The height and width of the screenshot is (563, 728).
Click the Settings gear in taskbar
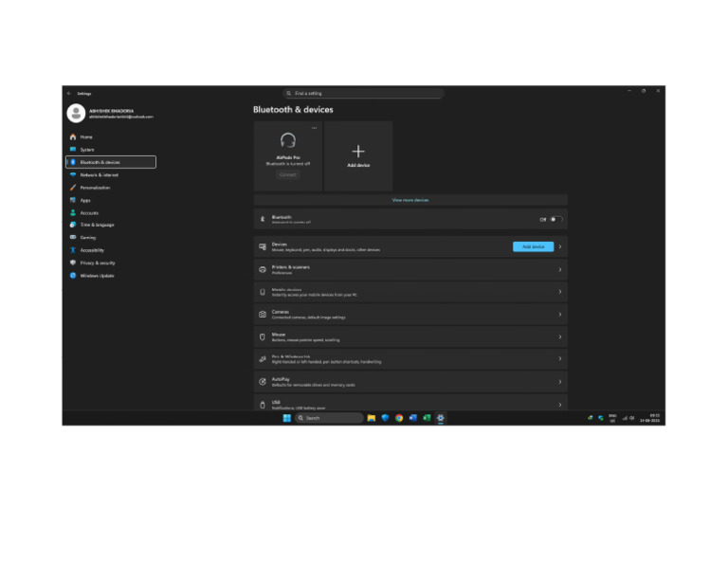(x=441, y=418)
